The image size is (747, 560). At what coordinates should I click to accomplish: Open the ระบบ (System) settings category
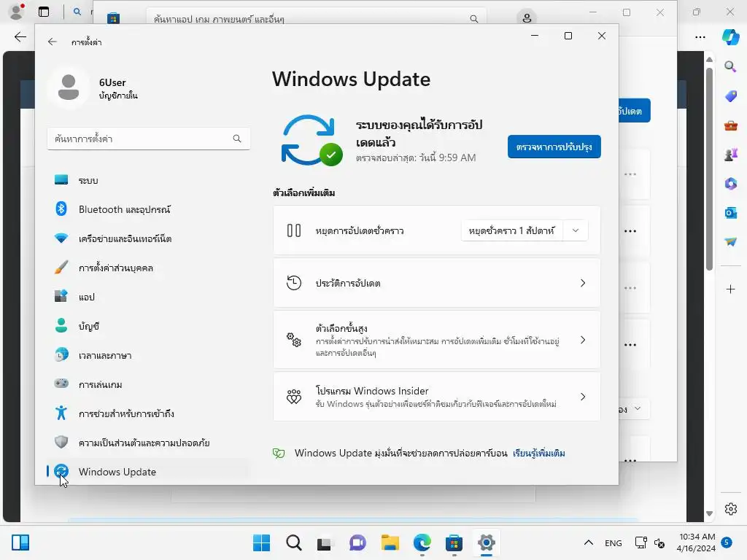pyautogui.click(x=147, y=180)
